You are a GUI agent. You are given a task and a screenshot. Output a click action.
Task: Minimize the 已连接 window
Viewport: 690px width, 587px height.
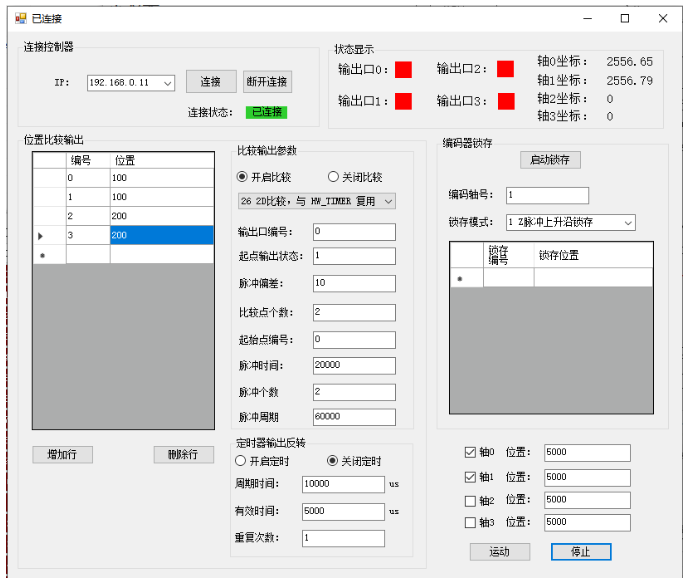click(x=587, y=18)
